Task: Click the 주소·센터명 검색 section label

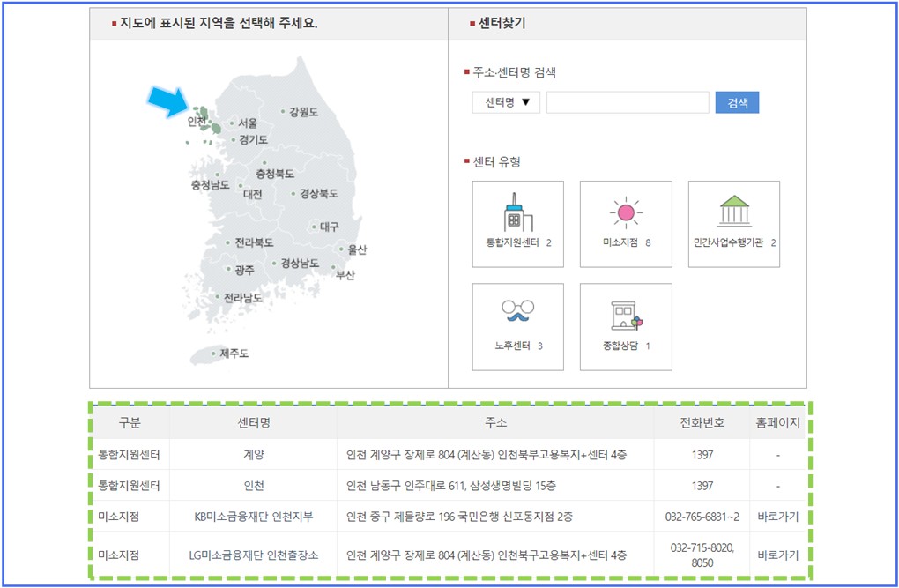Action: (514, 72)
